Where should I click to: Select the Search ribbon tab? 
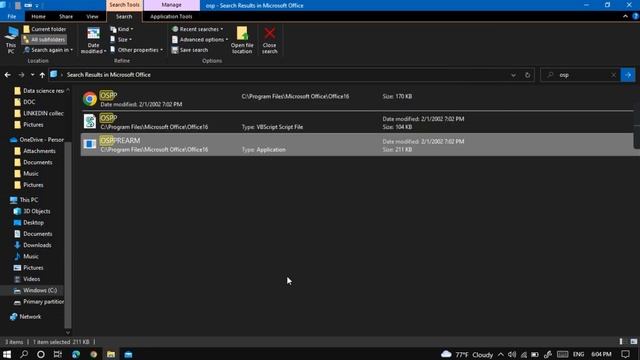pos(124,16)
